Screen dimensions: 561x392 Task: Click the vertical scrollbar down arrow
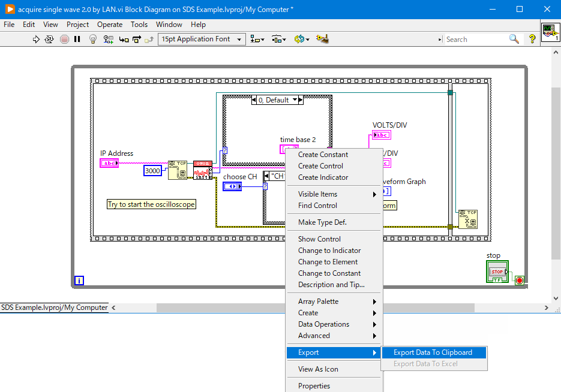coord(556,298)
